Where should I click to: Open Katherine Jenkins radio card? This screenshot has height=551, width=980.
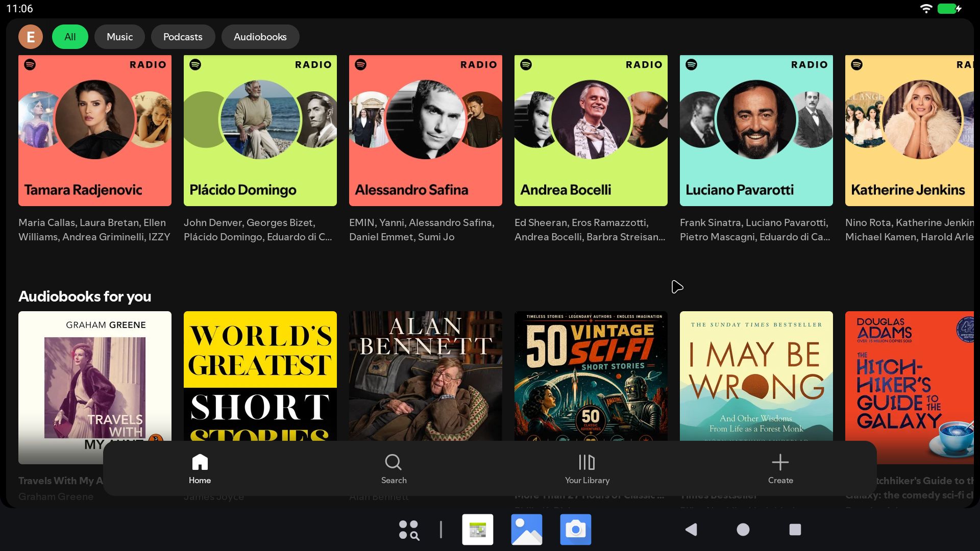[x=910, y=131]
